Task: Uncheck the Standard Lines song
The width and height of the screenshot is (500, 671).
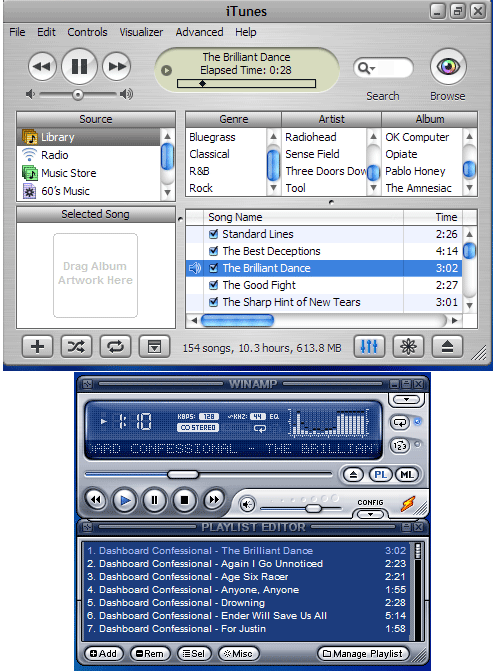Action: (214, 234)
